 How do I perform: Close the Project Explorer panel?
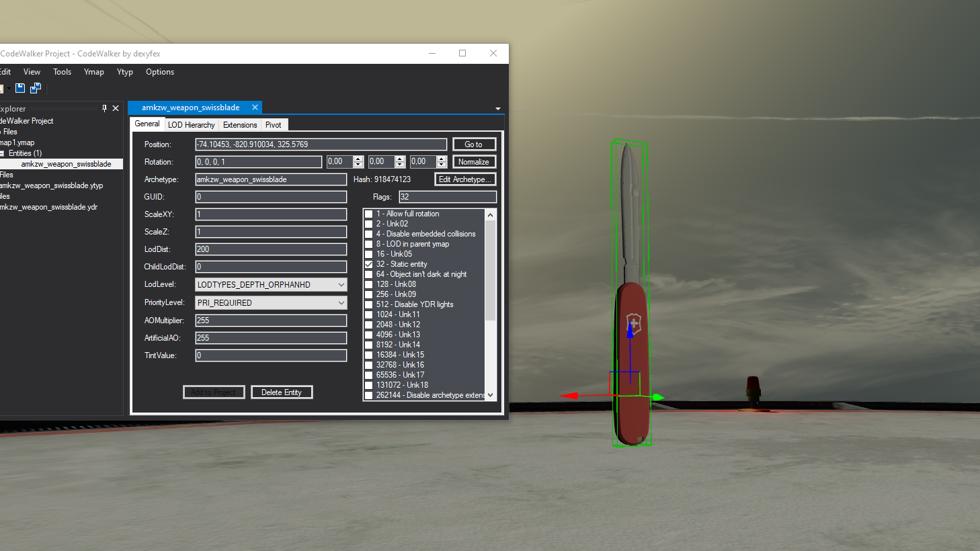[x=116, y=108]
